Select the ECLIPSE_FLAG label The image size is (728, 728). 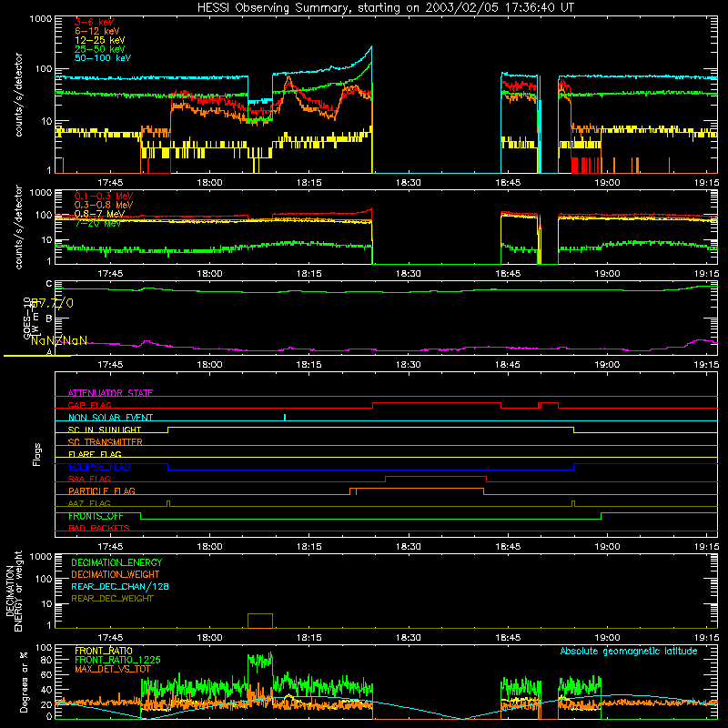[99, 467]
